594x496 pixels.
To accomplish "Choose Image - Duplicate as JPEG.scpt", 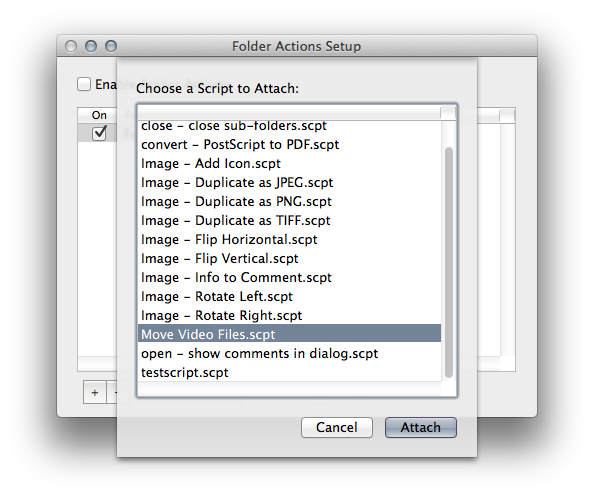I will [x=289, y=182].
